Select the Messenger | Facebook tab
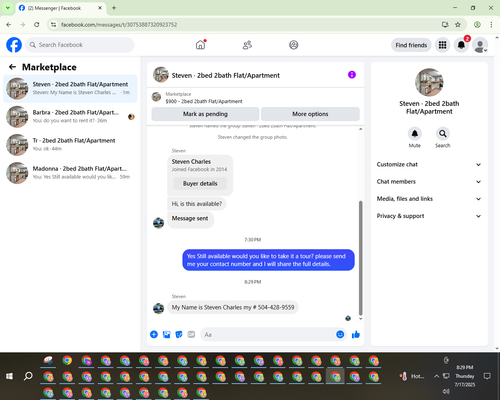Image resolution: width=500 pixels, height=400 pixels. [61, 8]
